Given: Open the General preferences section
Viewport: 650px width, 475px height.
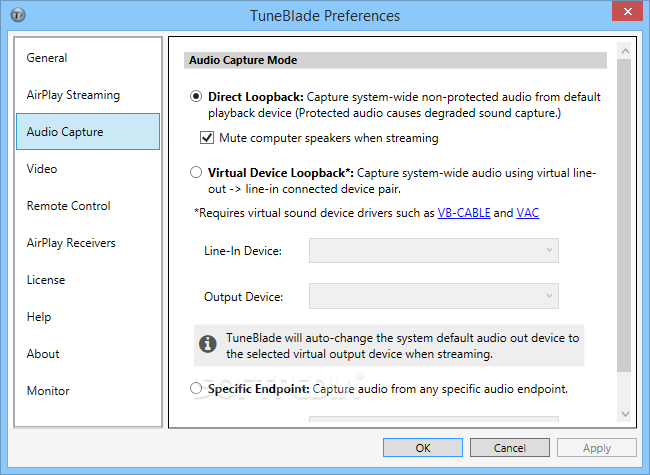Looking at the screenshot, I should tap(88, 58).
